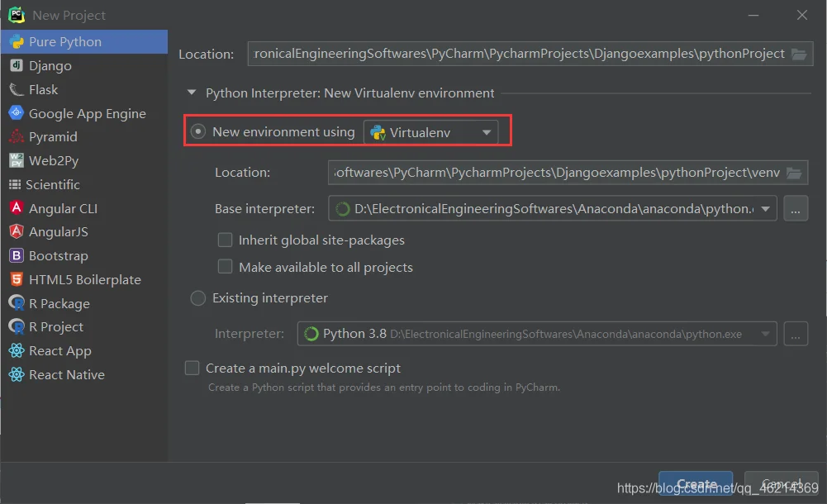Open the existing Interpreter Python 3.8 dropdown
Screen dimensions: 827x504
coord(537,334)
